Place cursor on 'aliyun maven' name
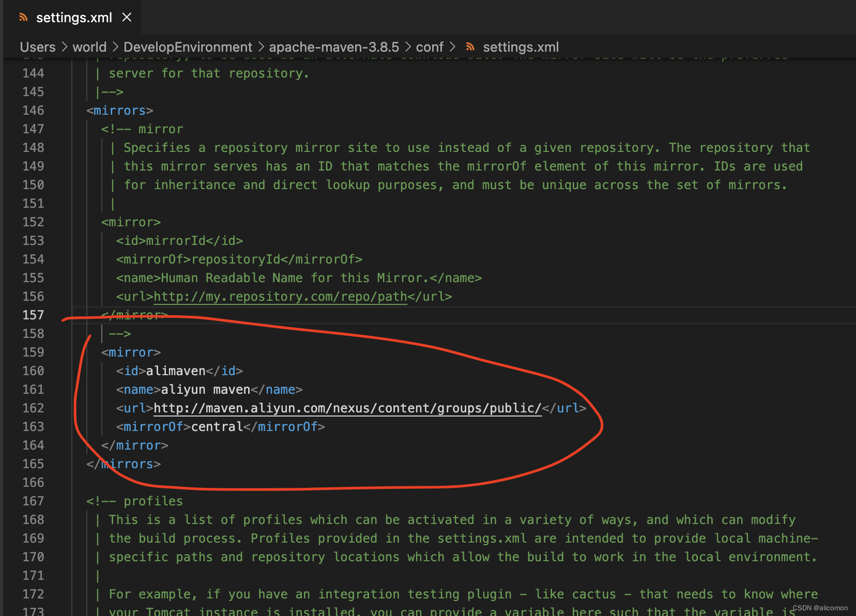The image size is (856, 616). 206,390
